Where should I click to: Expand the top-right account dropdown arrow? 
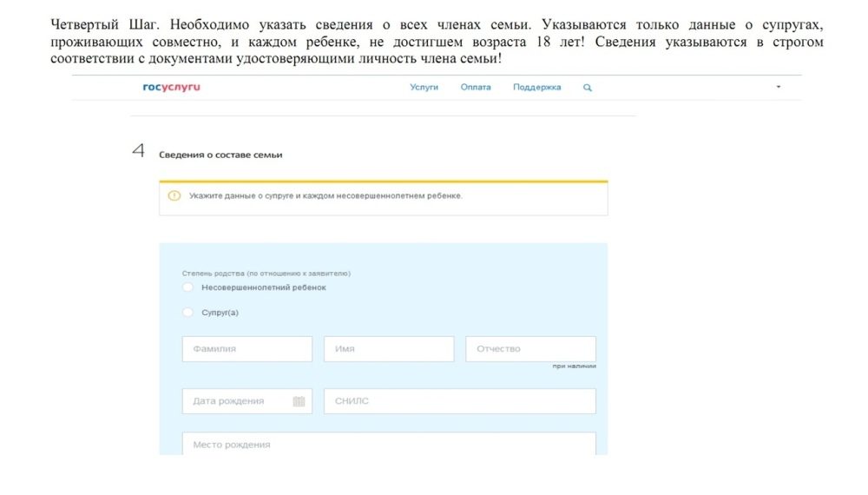(779, 87)
